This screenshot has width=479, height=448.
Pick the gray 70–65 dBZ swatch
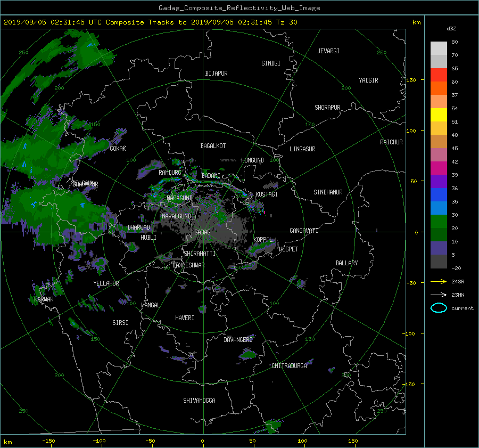(439, 61)
